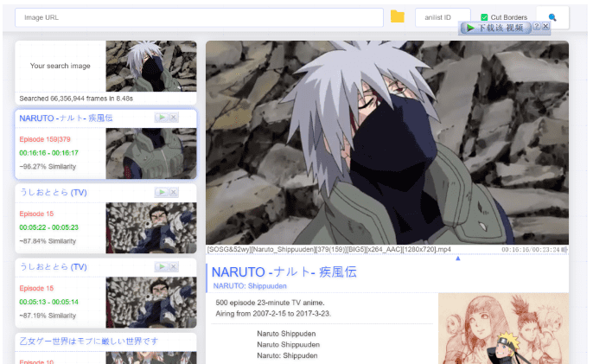
Task: Click the download video green play button overlay
Action: point(496,28)
